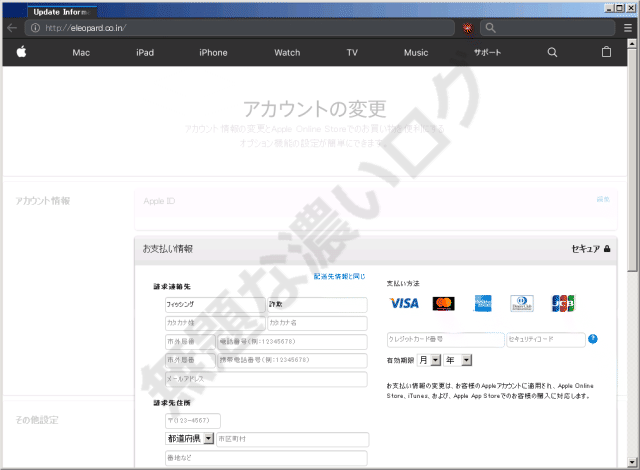Image resolution: width=640 pixels, height=470 pixels.
Task: Click the 請求連絡先 label
Action: (172, 286)
